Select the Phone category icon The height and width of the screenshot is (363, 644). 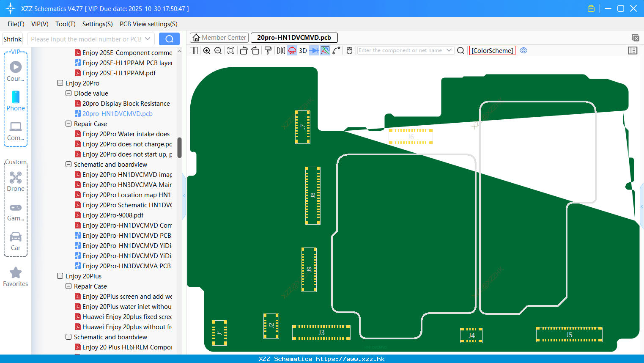[16, 101]
